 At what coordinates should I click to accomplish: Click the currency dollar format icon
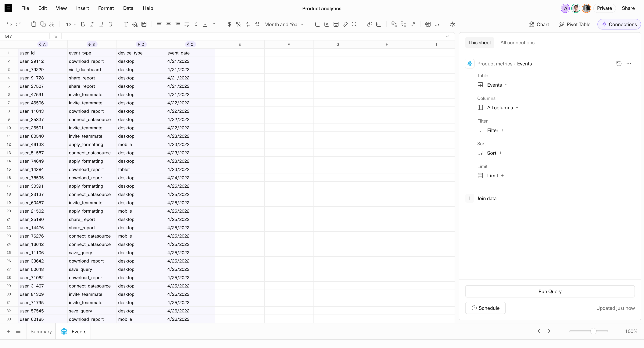tap(229, 24)
